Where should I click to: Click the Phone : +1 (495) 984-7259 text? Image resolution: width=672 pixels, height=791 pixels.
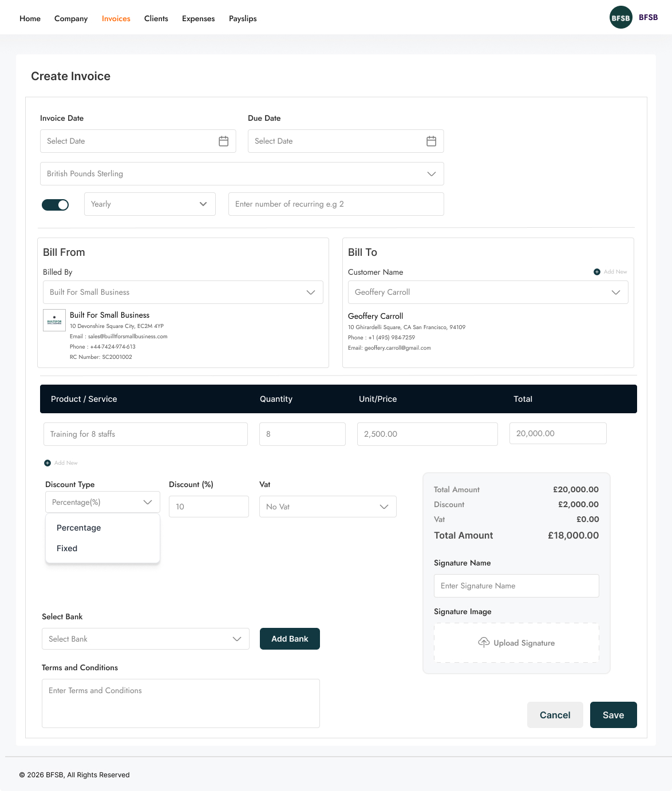pyautogui.click(x=381, y=338)
